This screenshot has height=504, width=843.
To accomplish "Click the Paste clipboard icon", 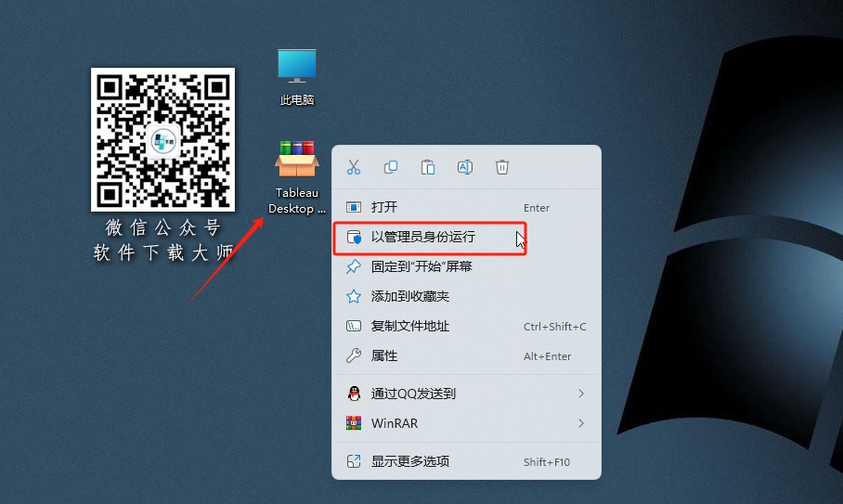I will pyautogui.click(x=428, y=167).
